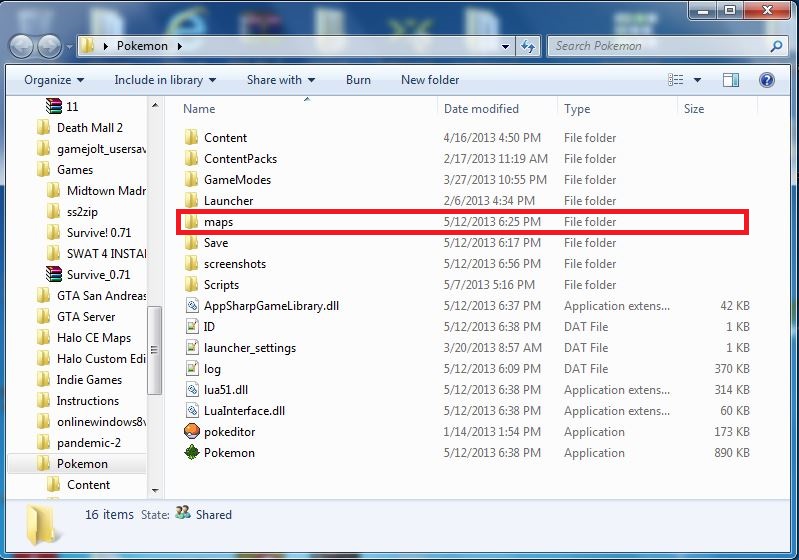799x560 pixels.
Task: Click the ID DAT file icon
Action: (192, 327)
